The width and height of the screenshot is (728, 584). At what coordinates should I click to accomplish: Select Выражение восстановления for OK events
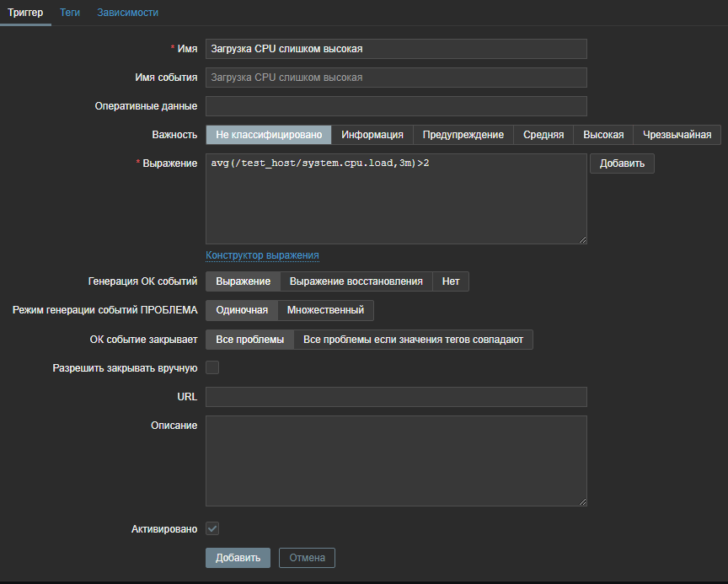click(356, 281)
